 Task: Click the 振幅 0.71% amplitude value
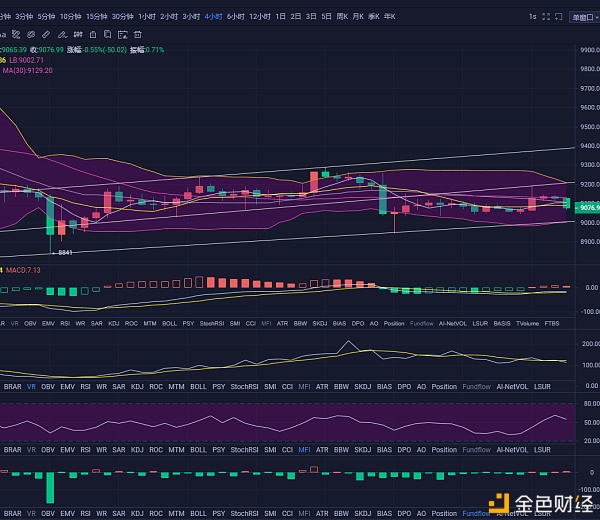coord(147,50)
